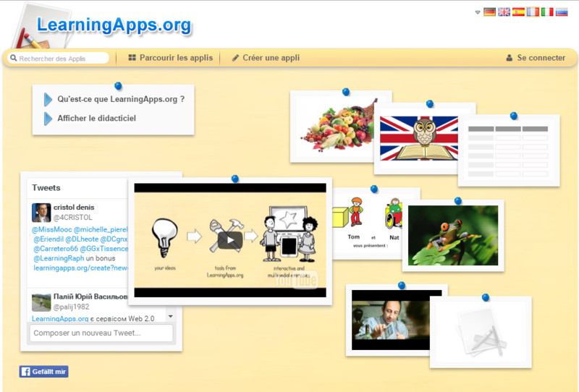Click the LearningApps.org logo

(114, 25)
